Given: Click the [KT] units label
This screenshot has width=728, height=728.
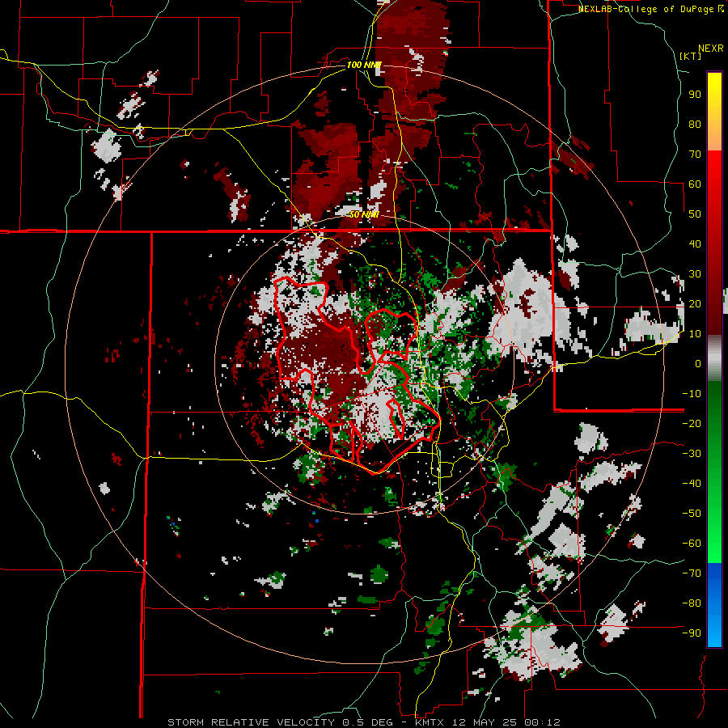Looking at the screenshot, I should [x=691, y=56].
